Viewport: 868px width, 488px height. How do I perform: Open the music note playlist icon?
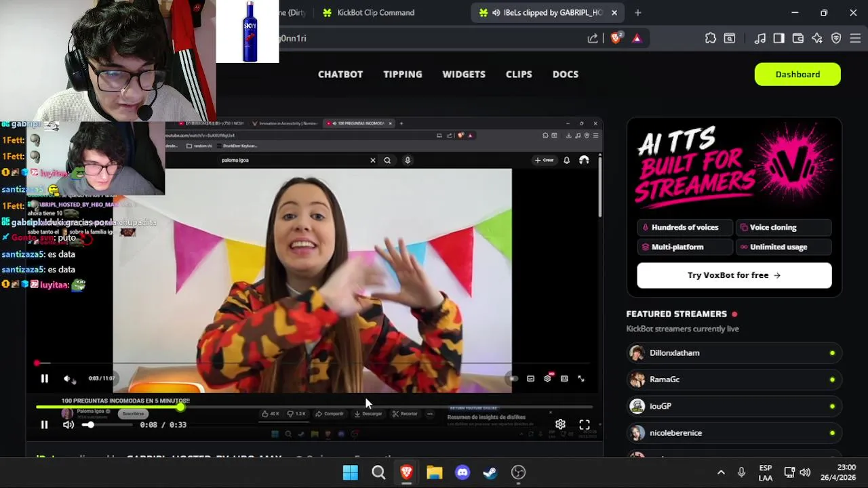click(x=760, y=39)
